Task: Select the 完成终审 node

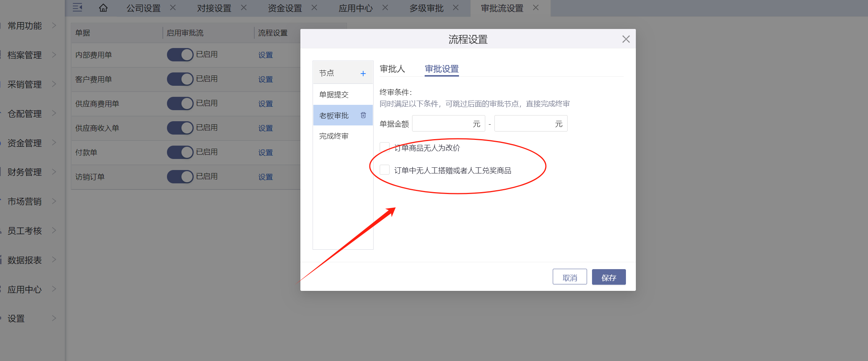Action: coord(334,136)
